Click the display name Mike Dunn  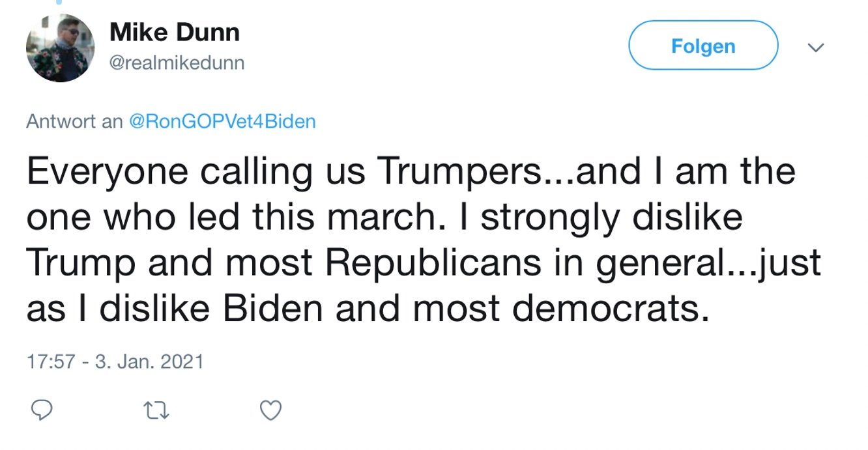(175, 32)
